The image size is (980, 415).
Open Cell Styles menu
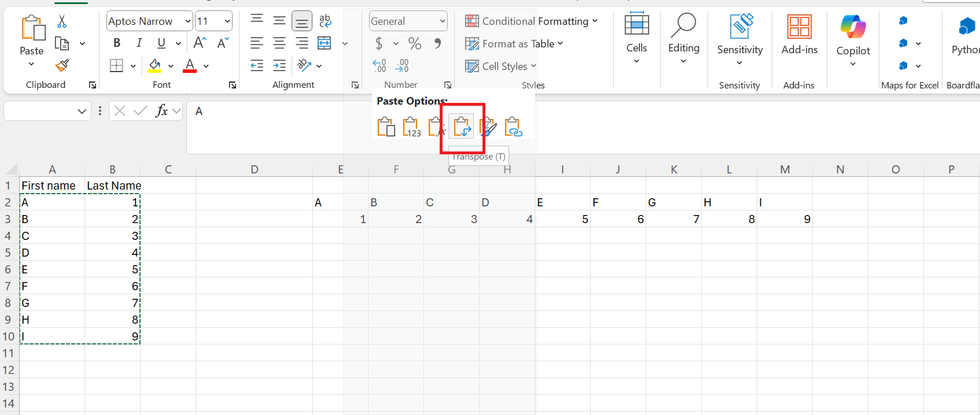pos(501,66)
